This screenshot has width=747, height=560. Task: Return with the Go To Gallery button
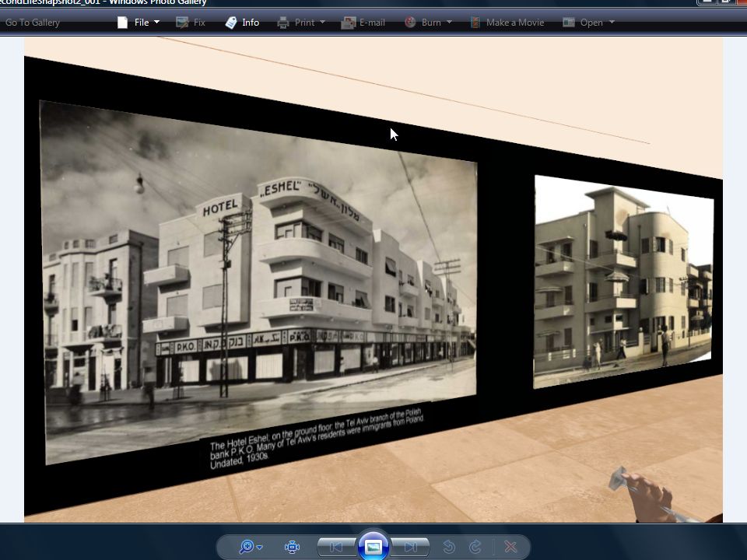tap(33, 23)
